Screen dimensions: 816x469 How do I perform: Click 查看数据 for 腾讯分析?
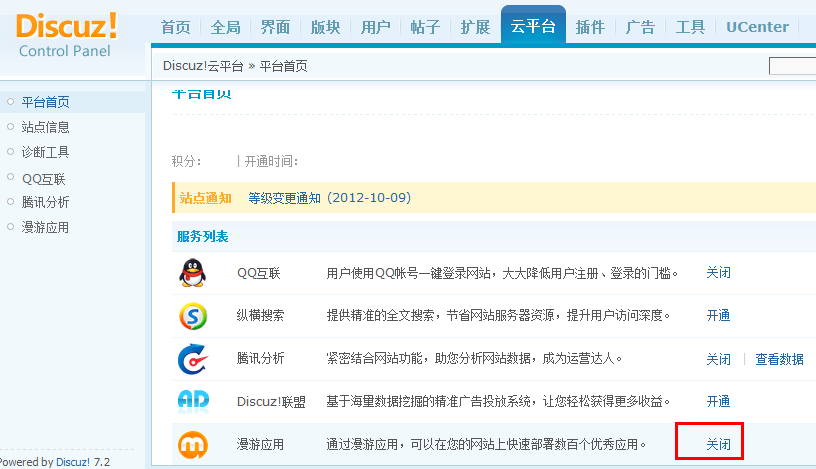pos(779,359)
